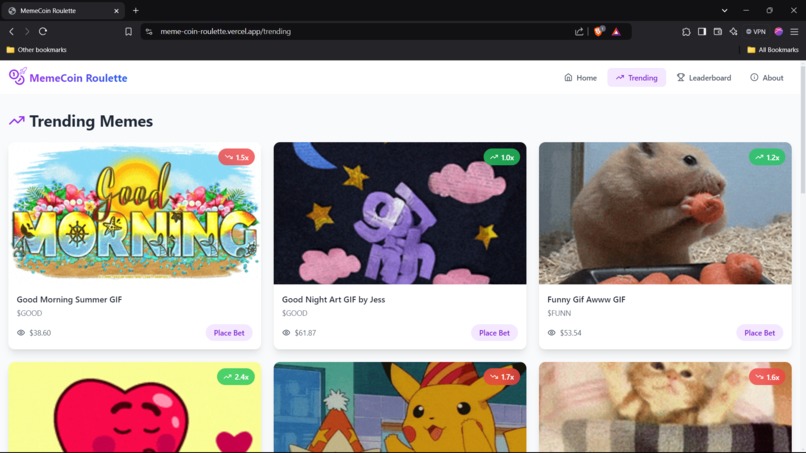Open the All Bookmarks folder
The width and height of the screenshot is (806, 453).
pos(773,50)
